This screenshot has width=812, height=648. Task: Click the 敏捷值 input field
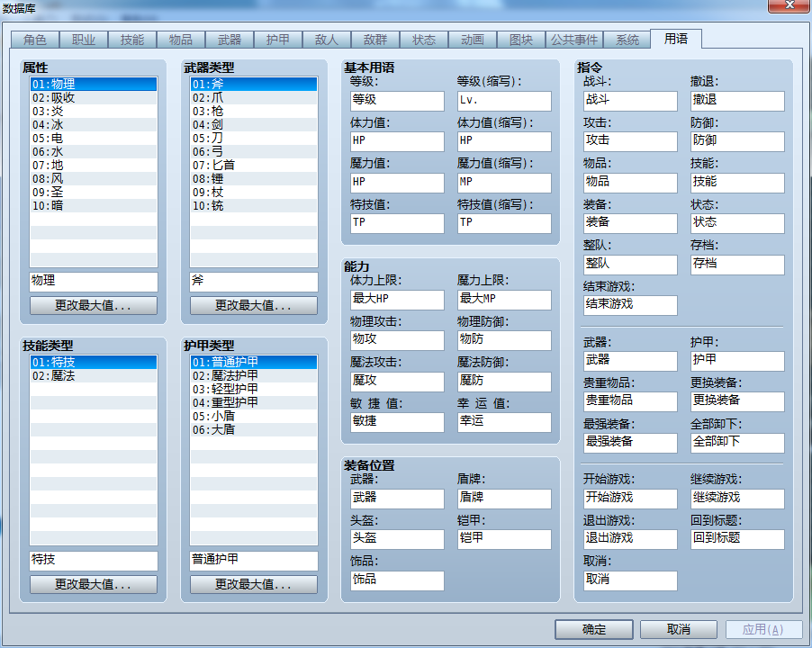pos(397,422)
